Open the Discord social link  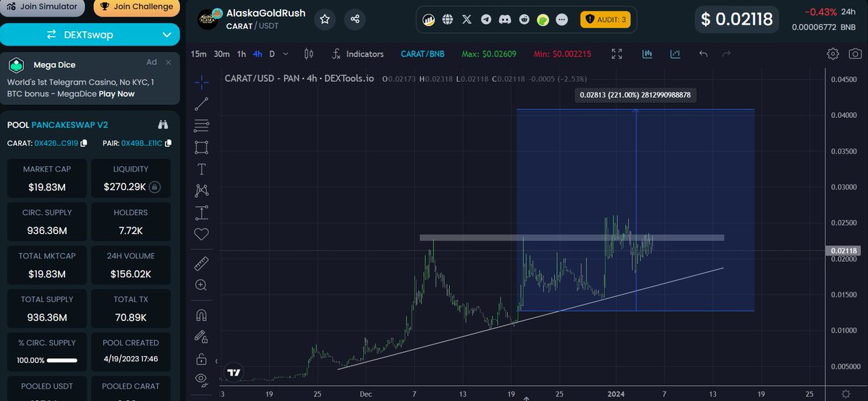pos(505,20)
